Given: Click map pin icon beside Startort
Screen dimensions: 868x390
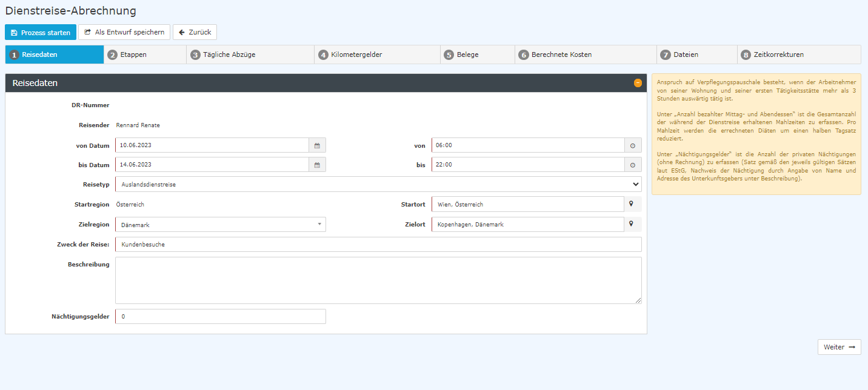Looking at the screenshot, I should (x=631, y=204).
